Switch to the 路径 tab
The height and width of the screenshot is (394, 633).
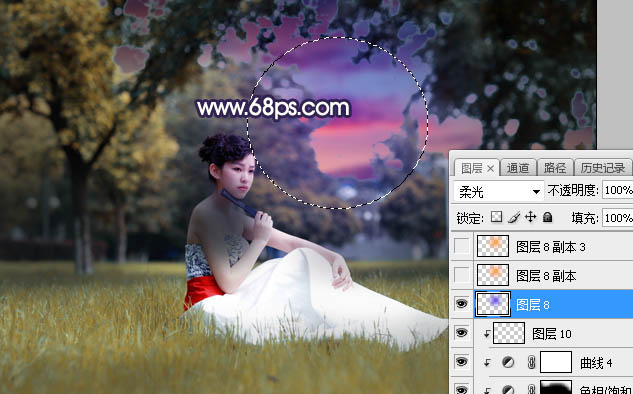tap(555, 168)
